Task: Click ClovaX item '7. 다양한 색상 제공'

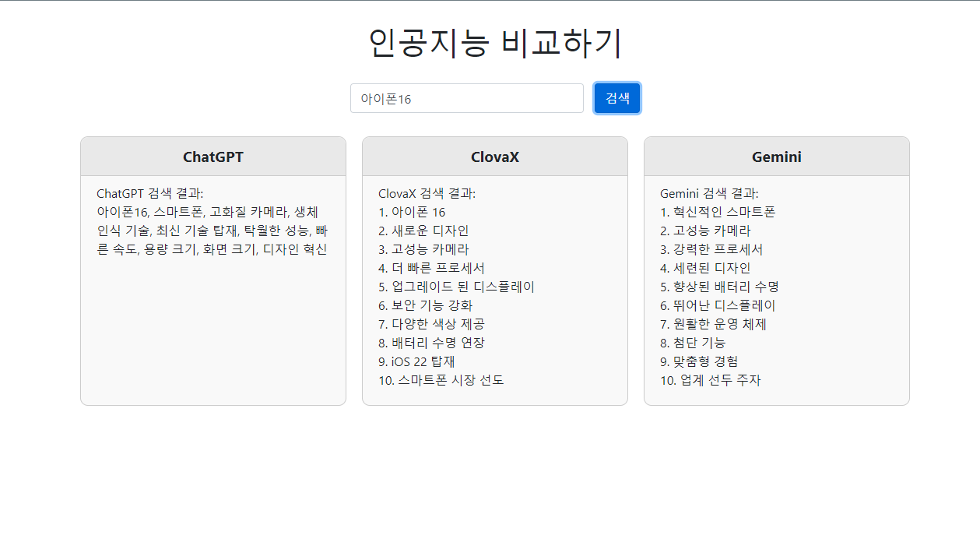Action: pyautogui.click(x=432, y=324)
